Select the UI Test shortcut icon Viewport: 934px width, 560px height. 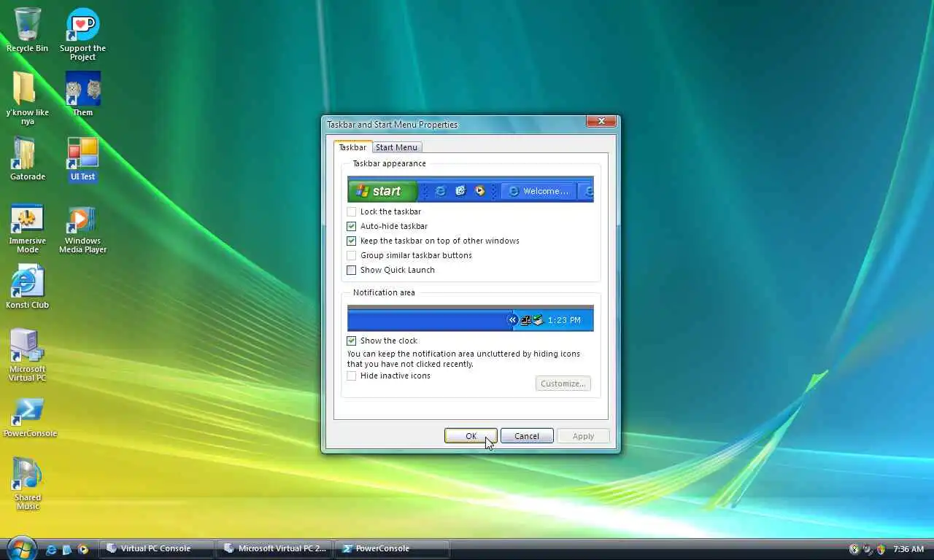pyautogui.click(x=82, y=159)
